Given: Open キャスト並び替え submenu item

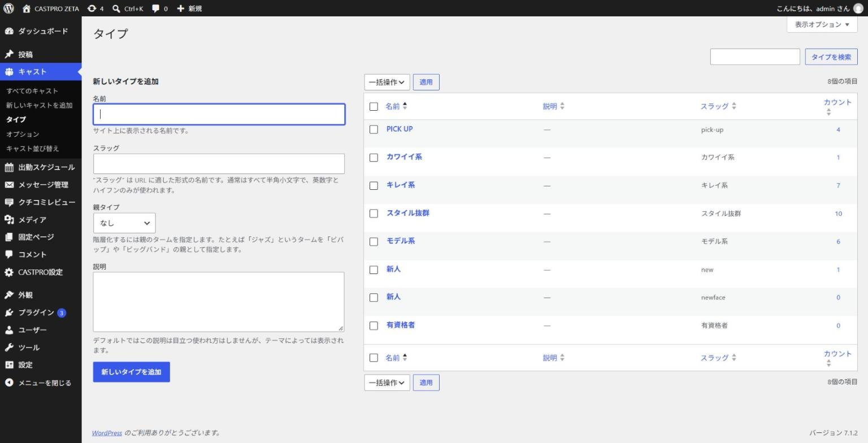Looking at the screenshot, I should pos(33,149).
